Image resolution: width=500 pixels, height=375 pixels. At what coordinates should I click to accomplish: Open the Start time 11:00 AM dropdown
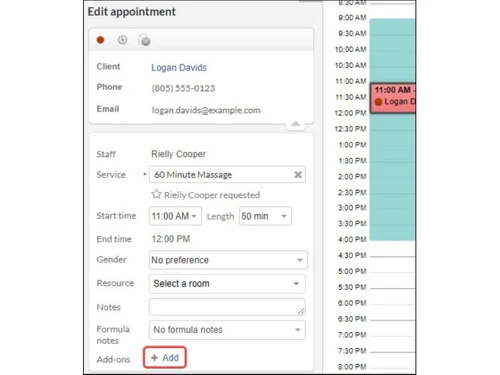(x=175, y=216)
